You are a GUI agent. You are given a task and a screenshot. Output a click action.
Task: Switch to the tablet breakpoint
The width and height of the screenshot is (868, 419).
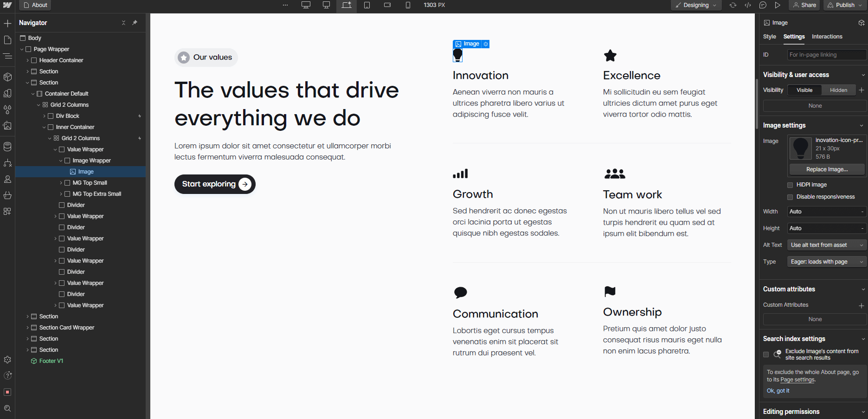pyautogui.click(x=367, y=6)
